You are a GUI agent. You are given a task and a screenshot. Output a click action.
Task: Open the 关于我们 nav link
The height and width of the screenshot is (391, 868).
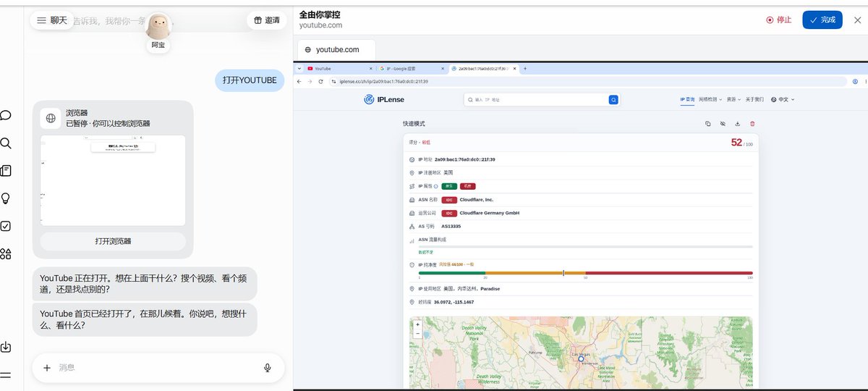click(754, 99)
